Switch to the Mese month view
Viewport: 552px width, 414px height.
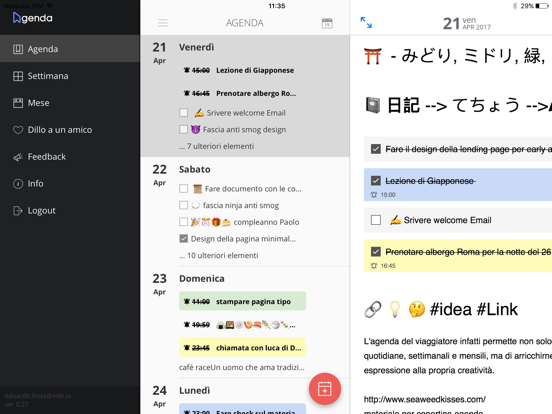pos(70,103)
